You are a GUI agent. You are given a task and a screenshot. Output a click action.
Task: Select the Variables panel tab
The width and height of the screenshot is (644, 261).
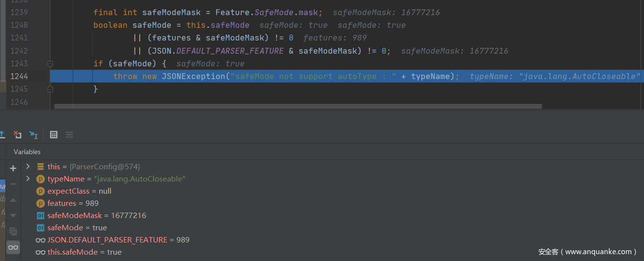click(x=27, y=152)
